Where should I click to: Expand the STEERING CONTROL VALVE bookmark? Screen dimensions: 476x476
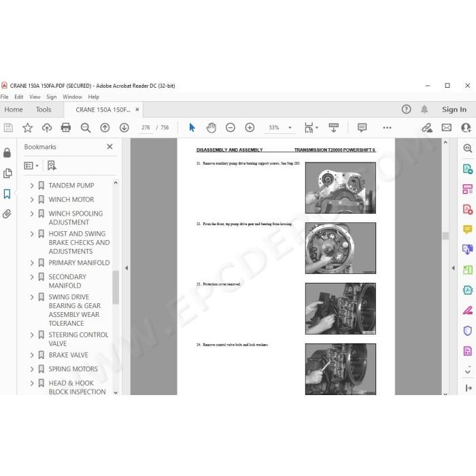pos(32,335)
